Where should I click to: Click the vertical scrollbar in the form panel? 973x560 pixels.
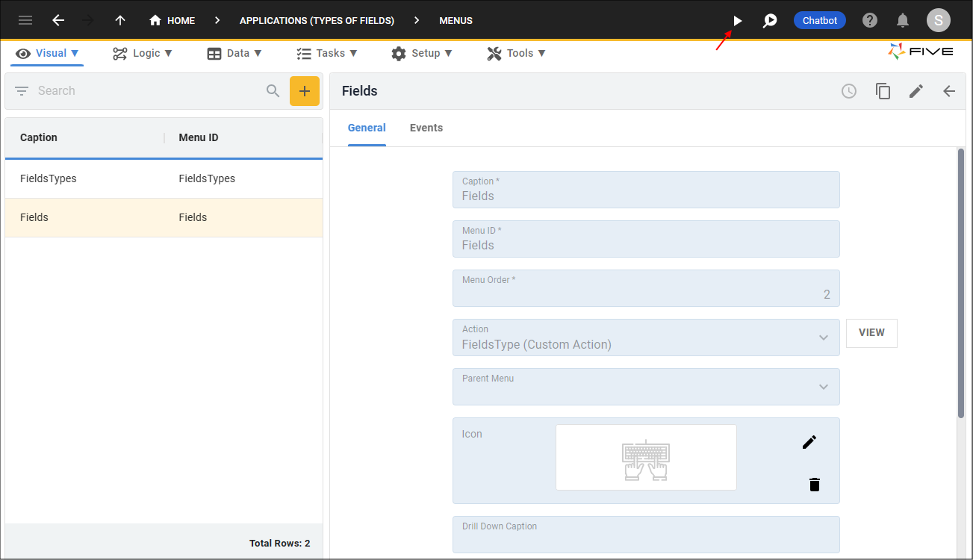tap(960, 284)
